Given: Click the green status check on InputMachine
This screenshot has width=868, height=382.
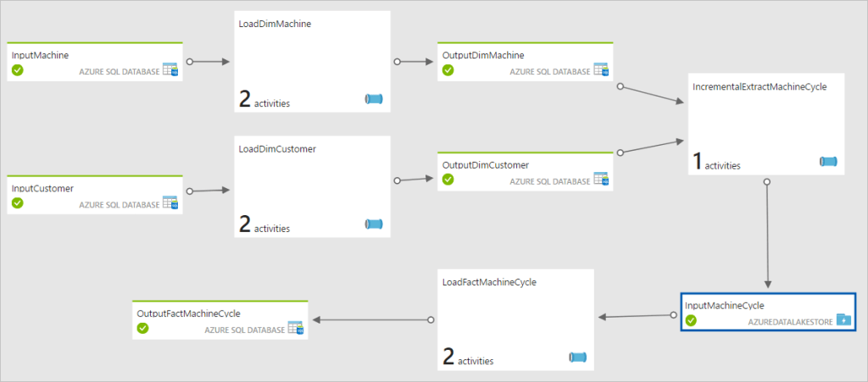Looking at the screenshot, I should [18, 70].
